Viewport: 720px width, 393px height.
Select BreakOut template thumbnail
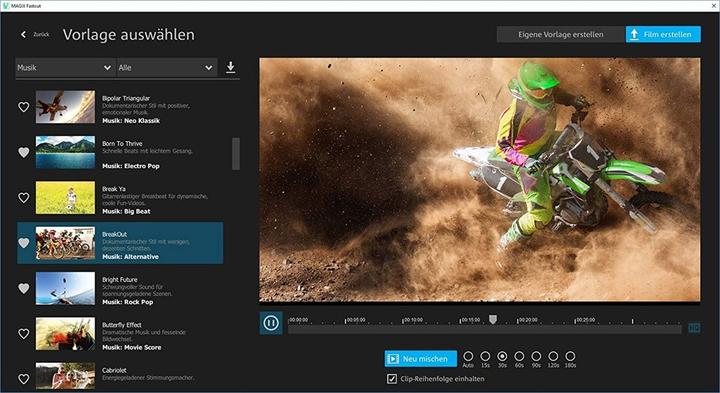click(x=65, y=243)
